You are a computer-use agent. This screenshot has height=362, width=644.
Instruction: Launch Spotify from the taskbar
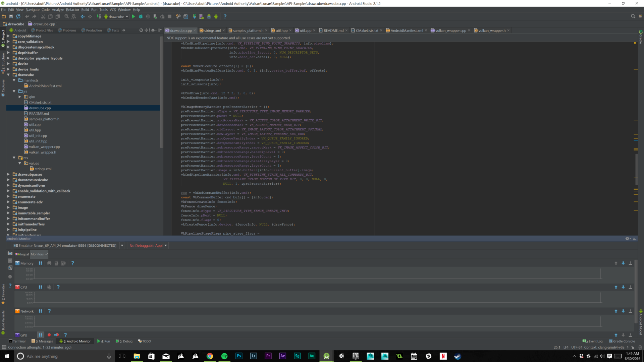coord(224,356)
